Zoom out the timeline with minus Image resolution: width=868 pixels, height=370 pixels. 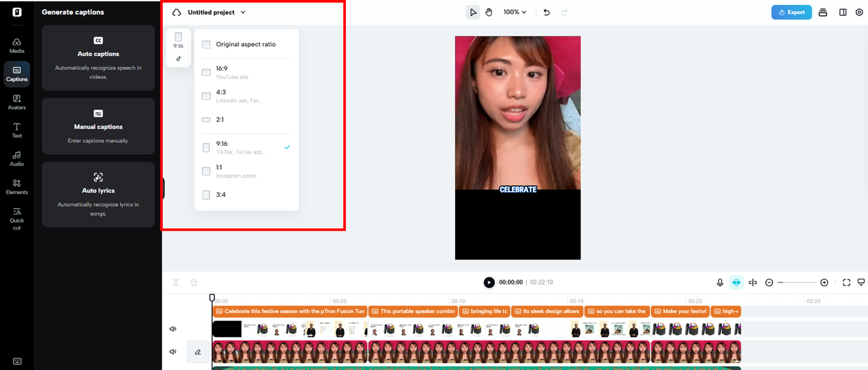[x=769, y=282]
